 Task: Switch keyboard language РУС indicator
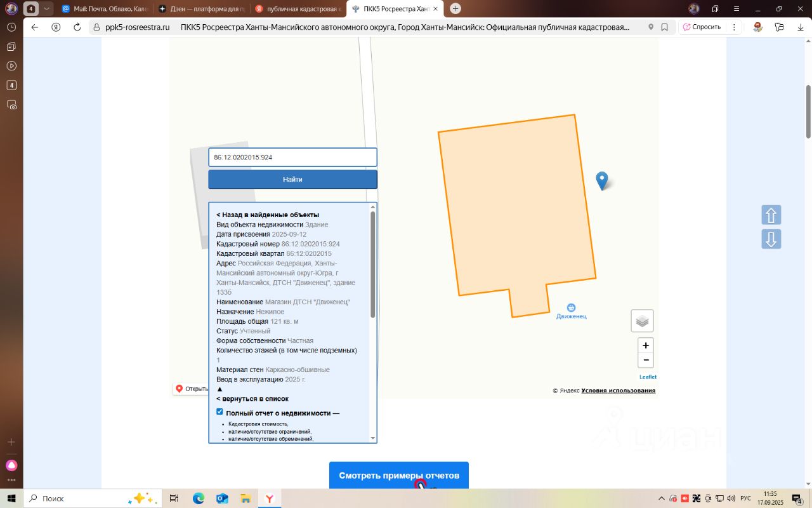(x=746, y=498)
